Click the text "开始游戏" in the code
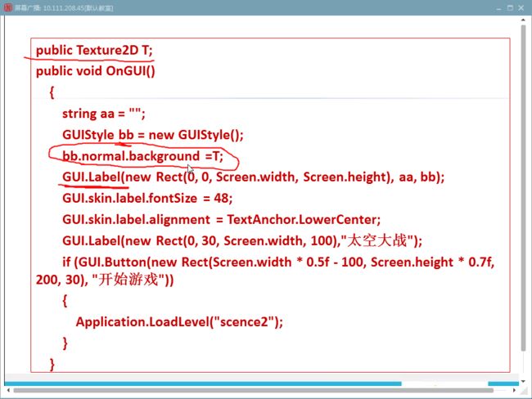 (128, 280)
